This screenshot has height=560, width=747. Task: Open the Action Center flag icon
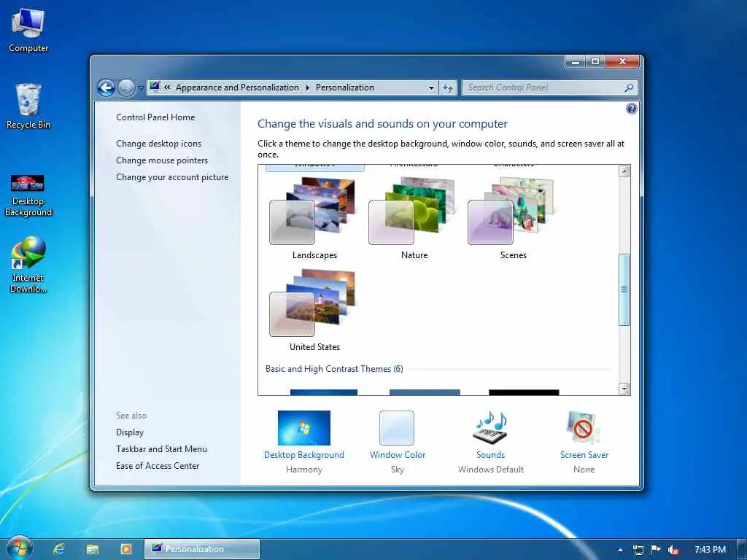click(656, 550)
